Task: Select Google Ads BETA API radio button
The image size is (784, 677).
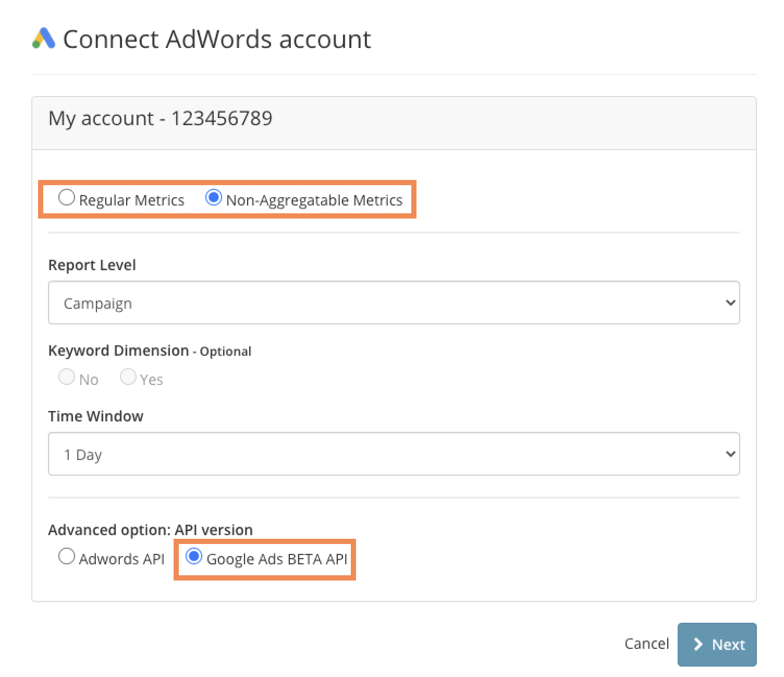Action: [x=194, y=557]
